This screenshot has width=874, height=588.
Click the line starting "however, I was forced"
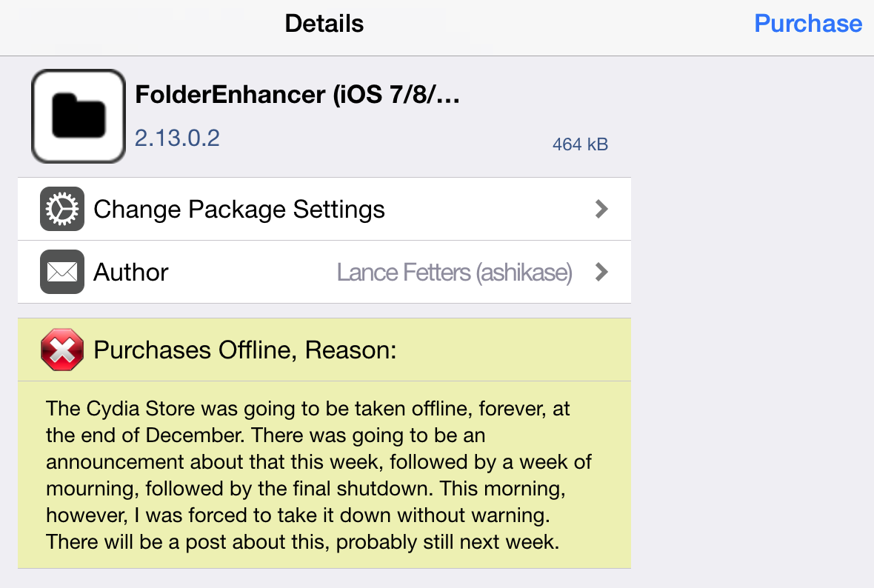tap(299, 515)
